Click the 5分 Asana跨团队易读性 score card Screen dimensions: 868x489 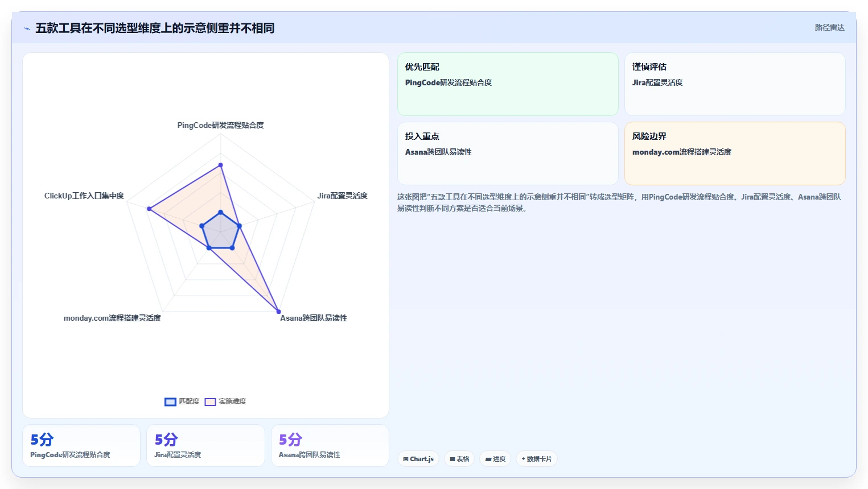(330, 446)
